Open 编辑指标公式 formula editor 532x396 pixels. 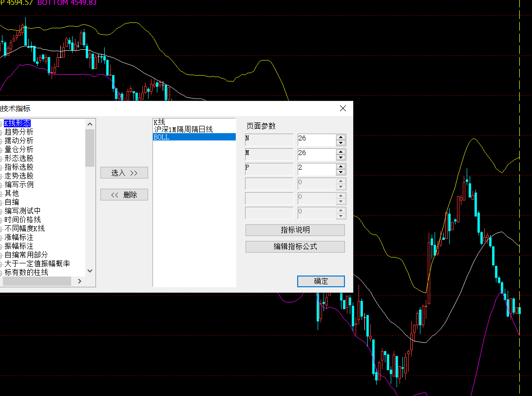[x=295, y=246]
